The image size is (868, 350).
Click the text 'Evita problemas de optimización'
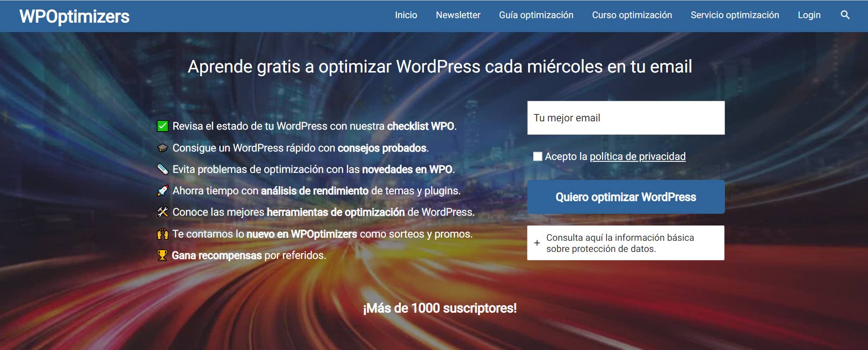pos(248,169)
